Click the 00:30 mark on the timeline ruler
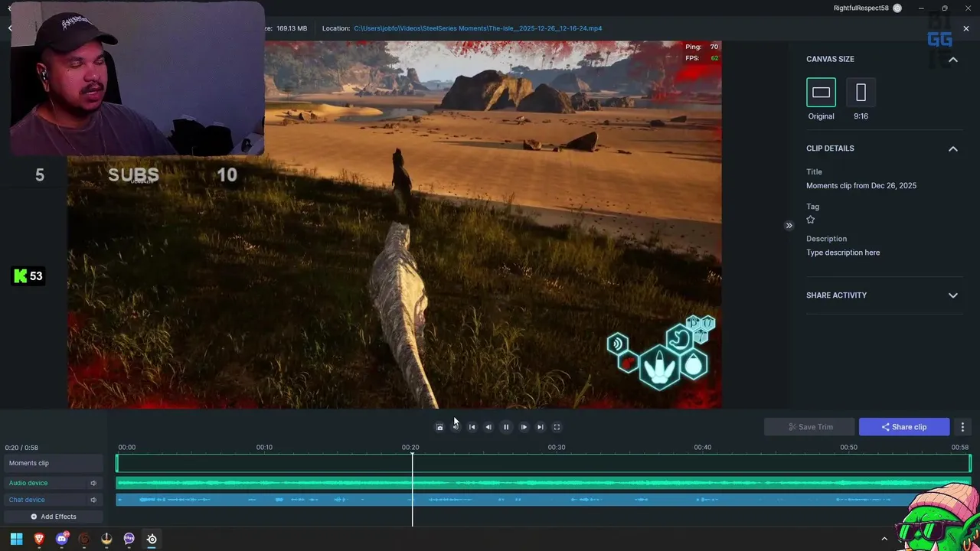 [557, 447]
